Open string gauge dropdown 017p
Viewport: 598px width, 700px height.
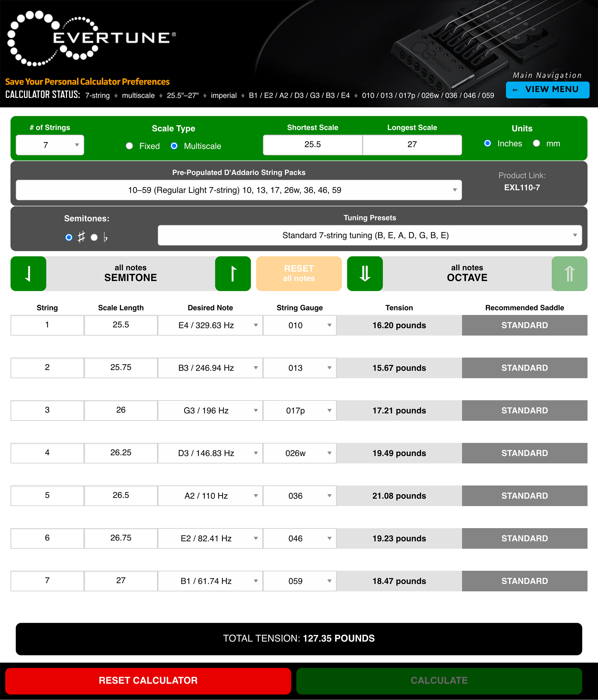[300, 410]
